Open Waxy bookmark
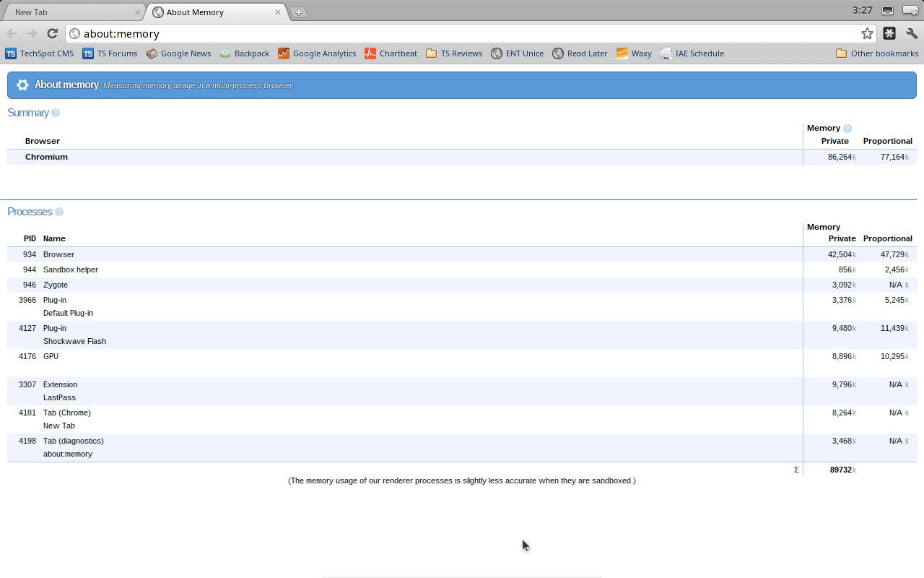 click(x=634, y=53)
